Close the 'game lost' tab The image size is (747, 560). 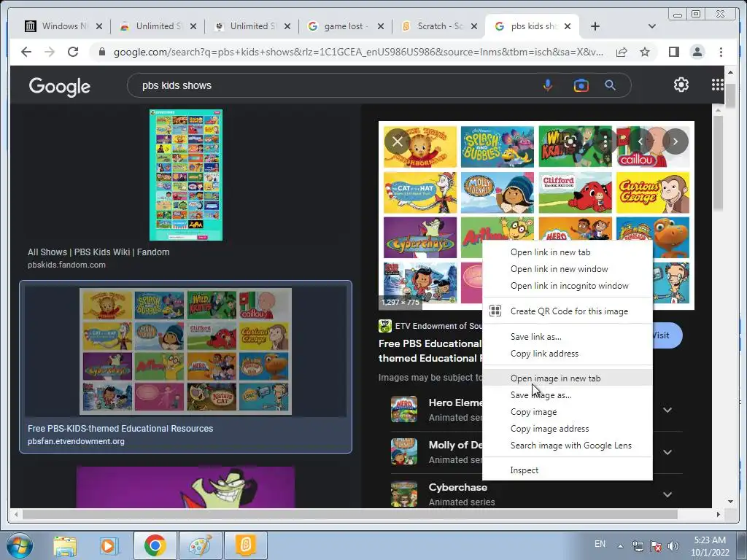point(381,27)
